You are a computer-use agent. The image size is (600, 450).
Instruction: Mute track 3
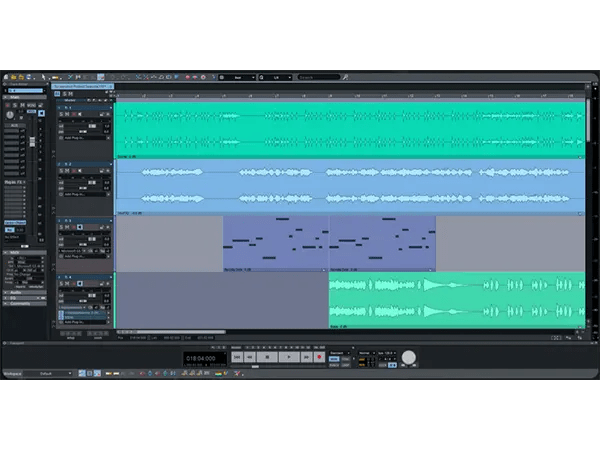point(67,227)
